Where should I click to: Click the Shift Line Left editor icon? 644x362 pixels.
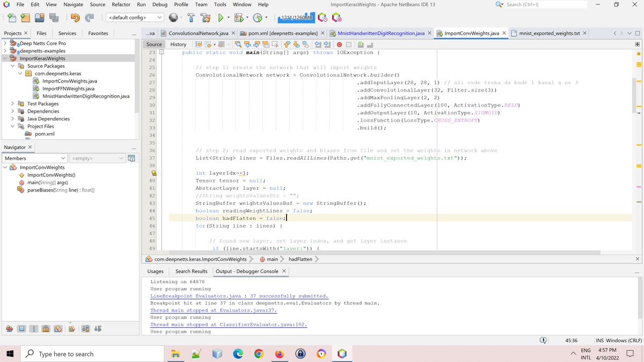(318, 45)
